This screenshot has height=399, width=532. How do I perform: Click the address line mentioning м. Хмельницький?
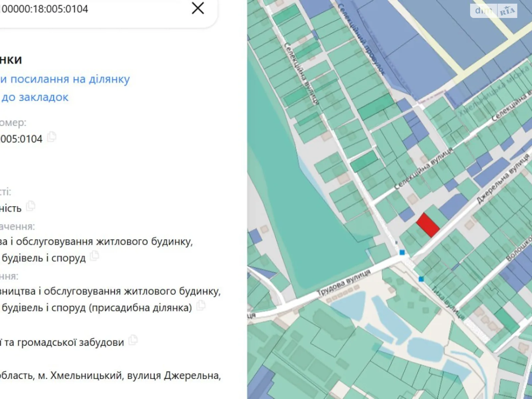[x=110, y=375]
